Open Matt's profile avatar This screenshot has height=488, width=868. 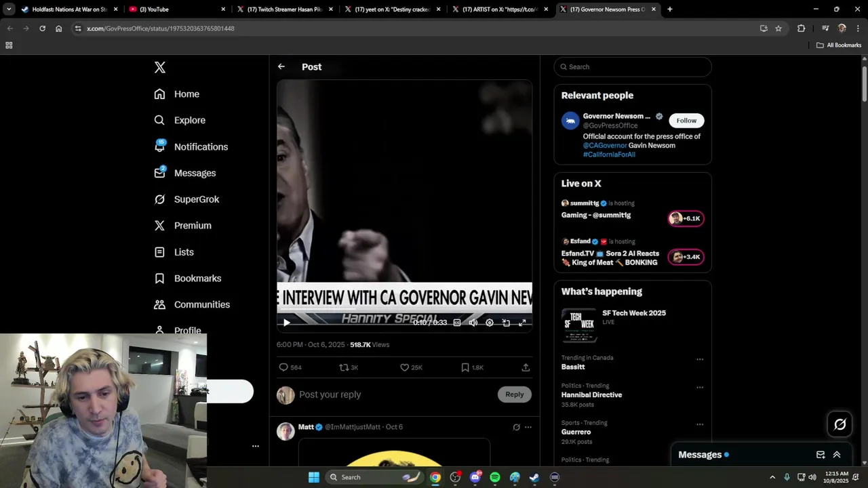(x=285, y=431)
